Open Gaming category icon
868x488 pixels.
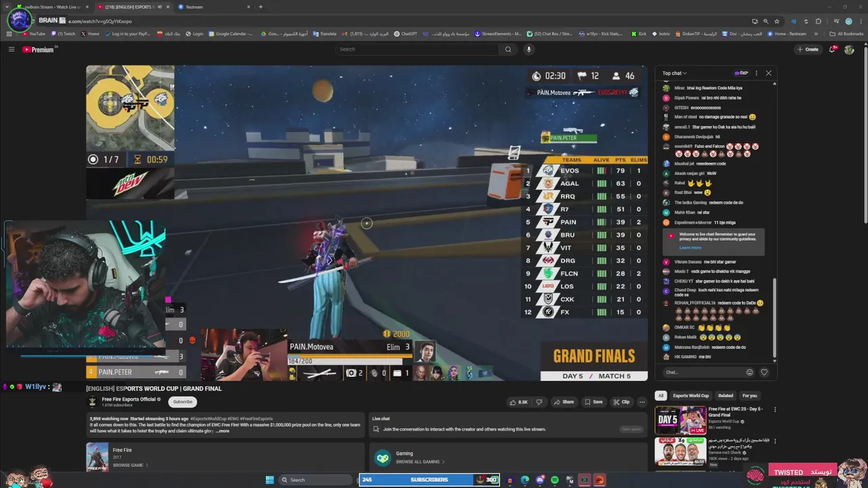(x=383, y=457)
